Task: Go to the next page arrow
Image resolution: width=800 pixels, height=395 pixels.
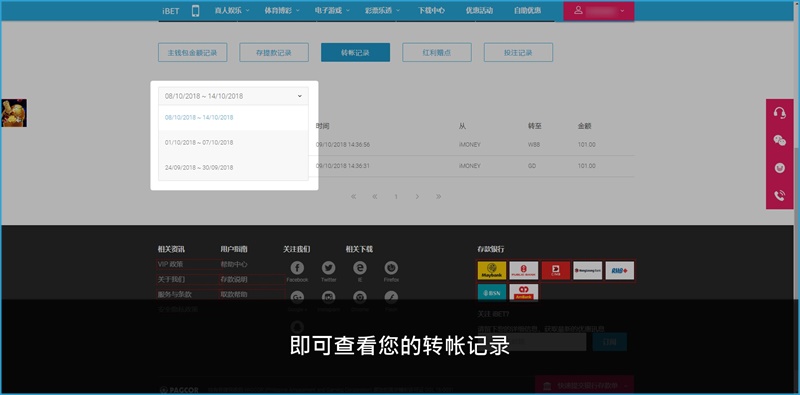Action: (x=417, y=196)
